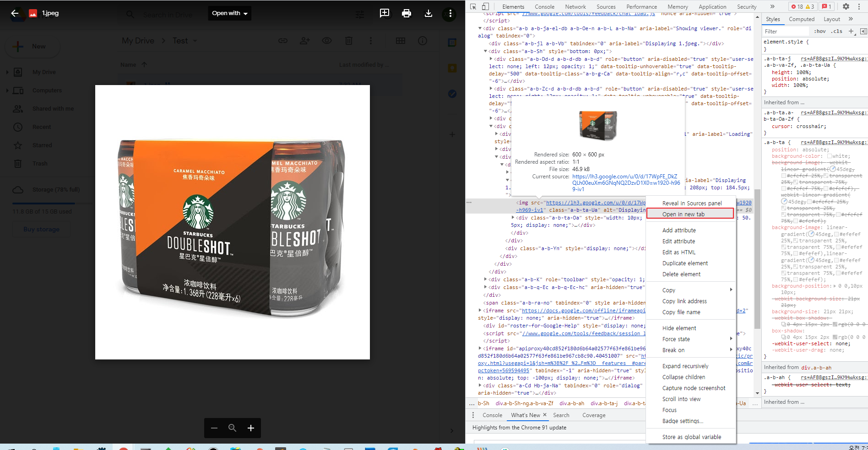Open the viewer's more actions menu
Screen dimensions: 868x450
[x=450, y=13]
